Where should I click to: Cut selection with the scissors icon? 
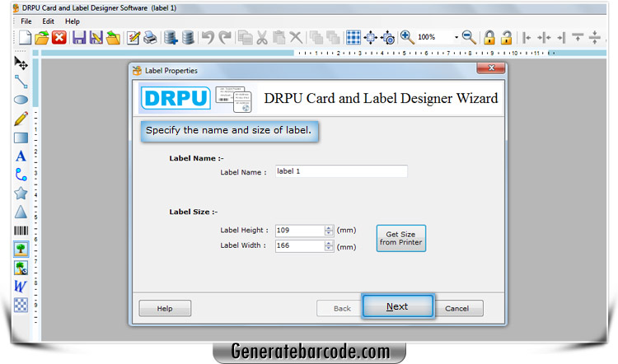point(262,38)
